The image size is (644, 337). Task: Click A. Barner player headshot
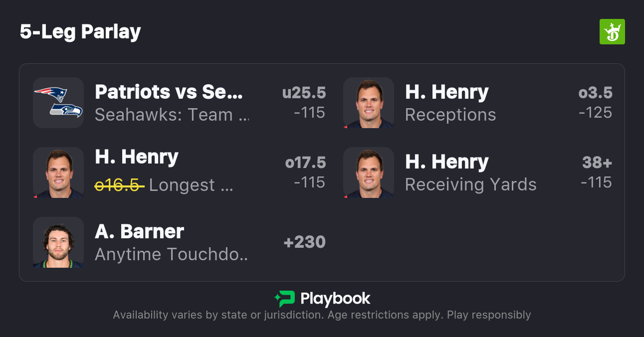(x=58, y=242)
